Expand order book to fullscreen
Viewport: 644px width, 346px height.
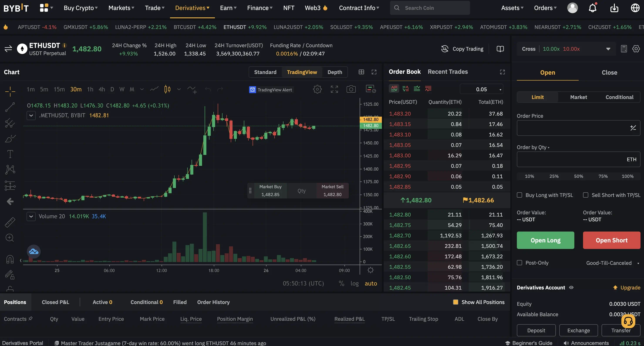[x=502, y=72]
